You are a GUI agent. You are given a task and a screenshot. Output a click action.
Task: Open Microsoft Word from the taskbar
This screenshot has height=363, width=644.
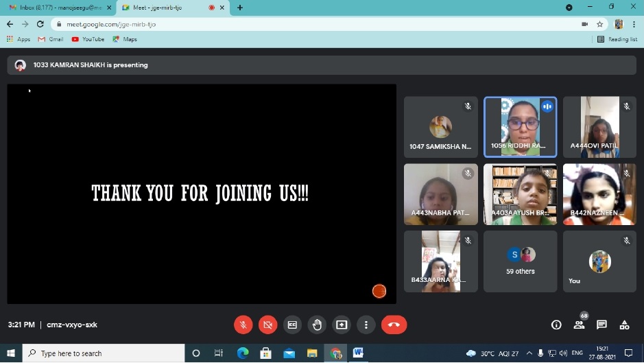point(358,353)
